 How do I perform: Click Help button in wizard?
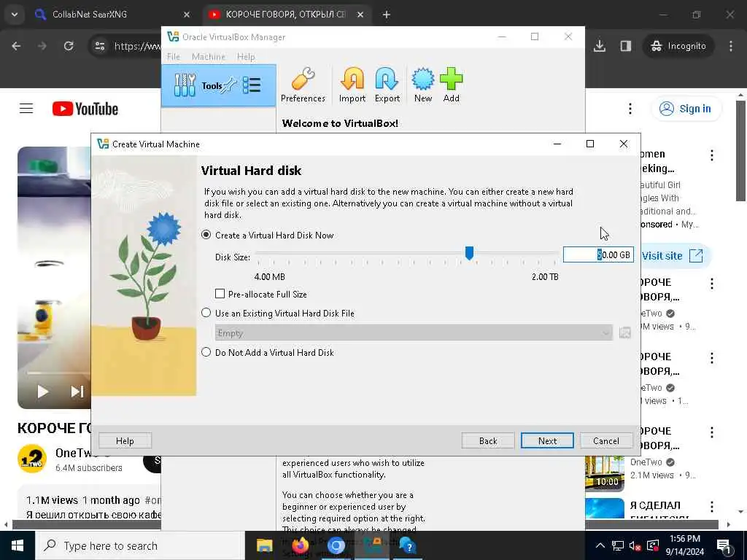[x=125, y=441]
